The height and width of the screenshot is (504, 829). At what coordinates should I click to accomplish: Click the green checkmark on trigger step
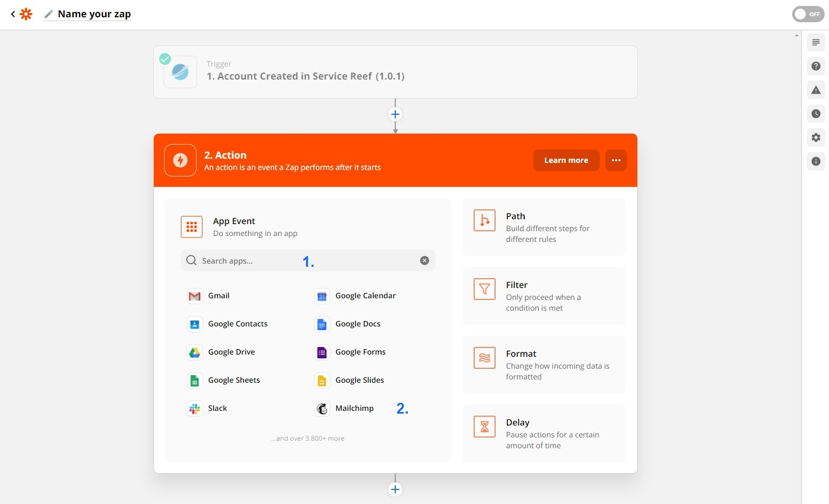tap(165, 59)
